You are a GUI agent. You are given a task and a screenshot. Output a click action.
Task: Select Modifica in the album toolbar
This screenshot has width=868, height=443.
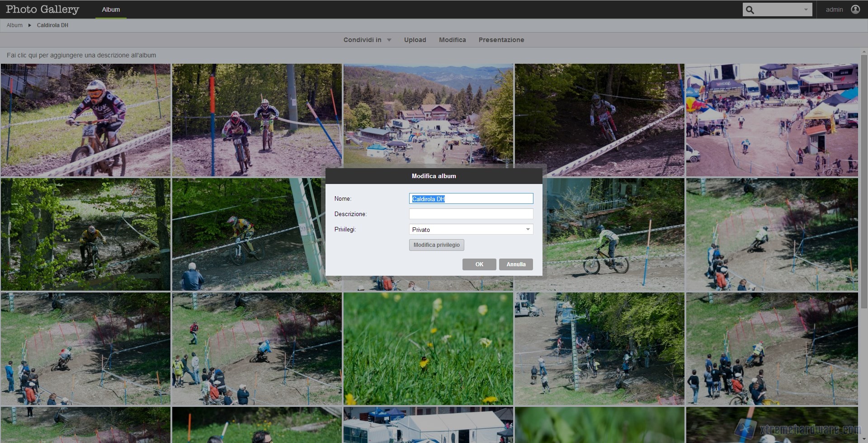452,40
